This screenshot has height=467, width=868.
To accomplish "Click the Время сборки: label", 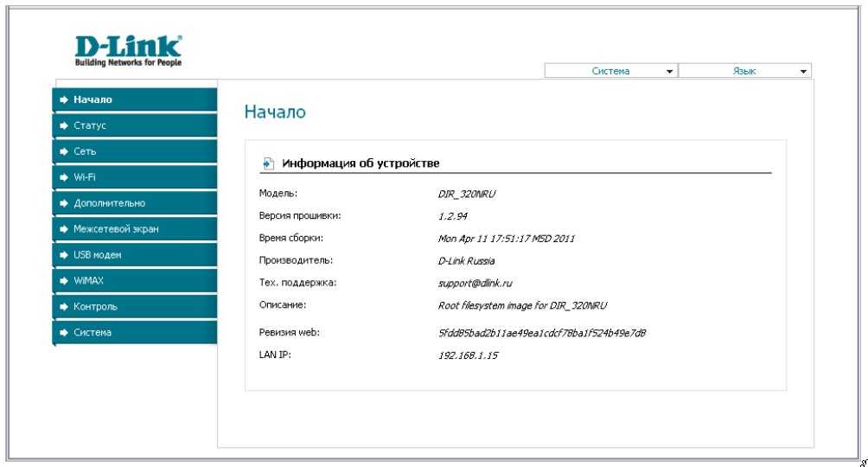I will pyautogui.click(x=291, y=238).
